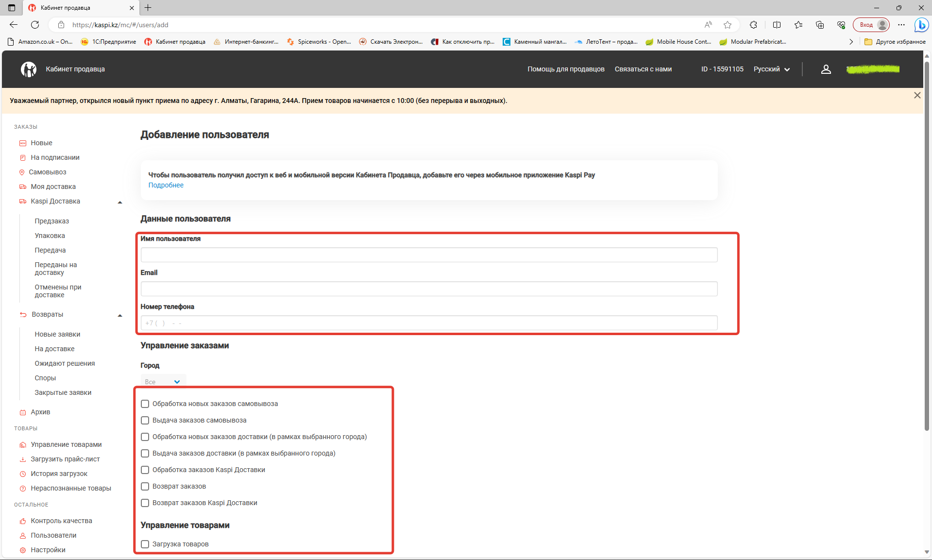Dismiss the partner notification banner
The image size is (932, 560).
[x=917, y=95]
